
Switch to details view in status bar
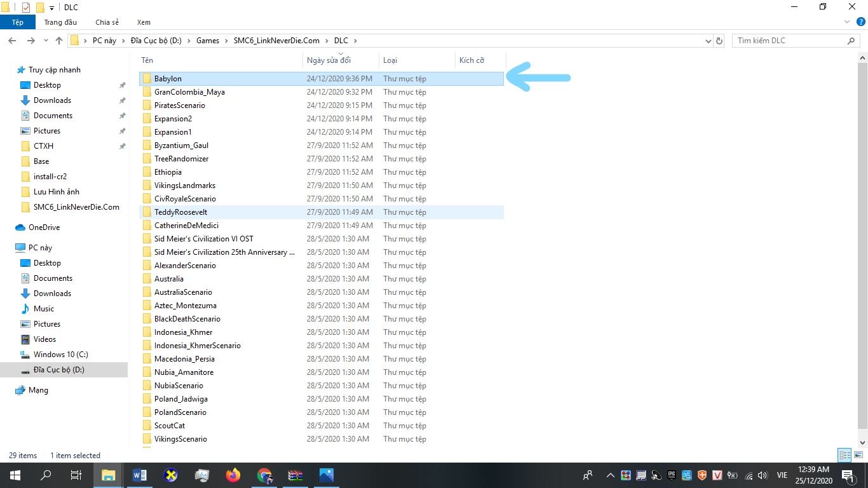click(x=844, y=455)
